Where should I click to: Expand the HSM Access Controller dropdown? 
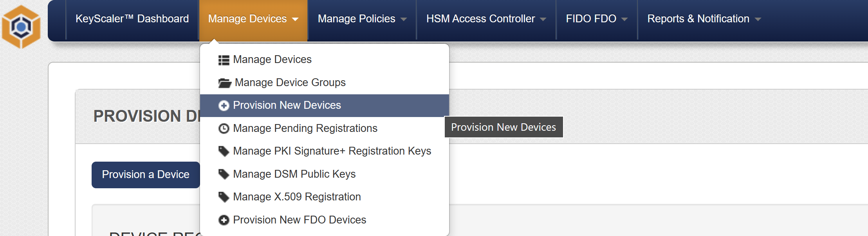486,19
